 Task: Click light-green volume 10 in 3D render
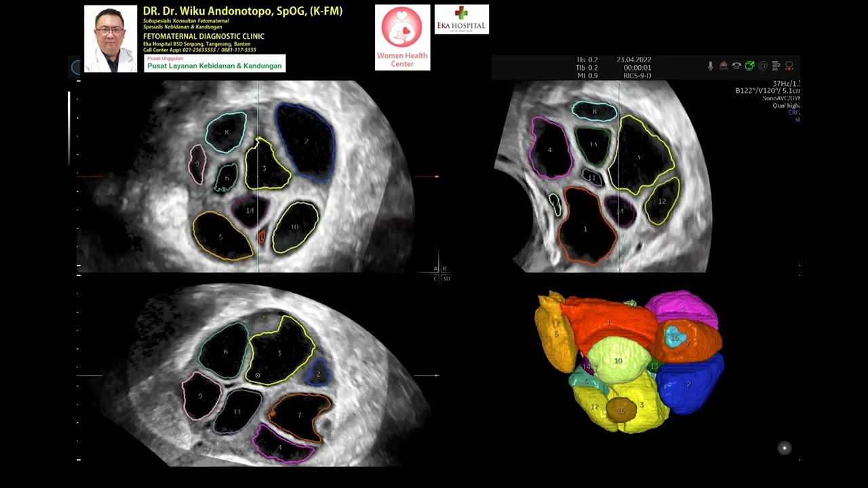tap(618, 361)
